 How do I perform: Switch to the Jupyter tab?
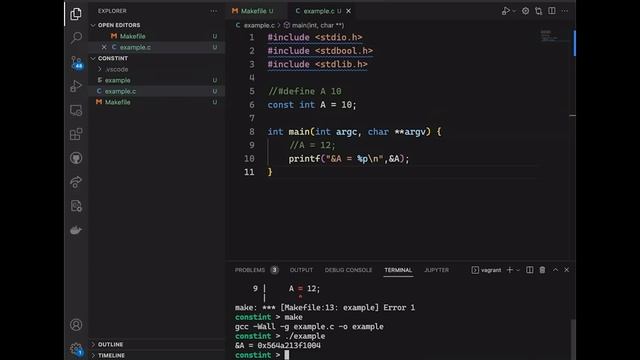436,270
